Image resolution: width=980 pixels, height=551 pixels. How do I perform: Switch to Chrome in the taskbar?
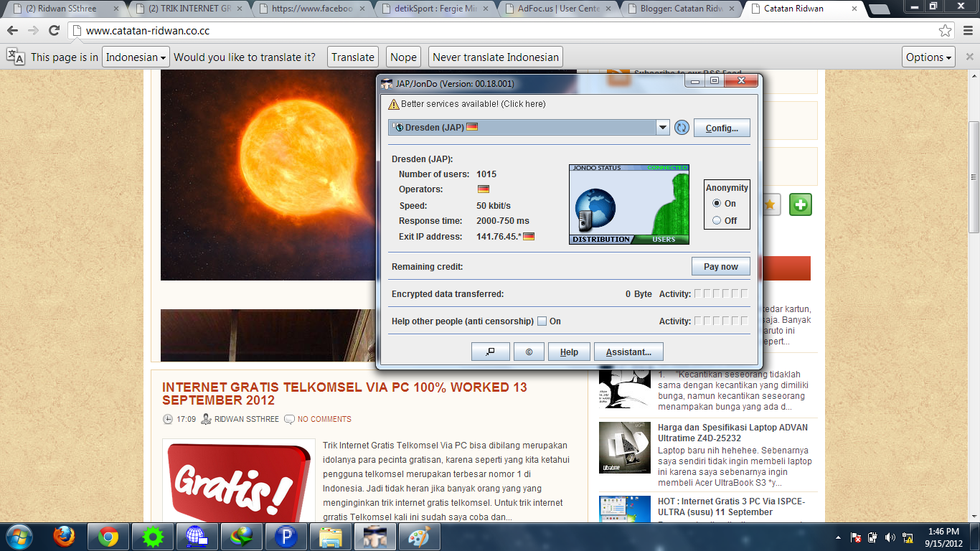108,537
